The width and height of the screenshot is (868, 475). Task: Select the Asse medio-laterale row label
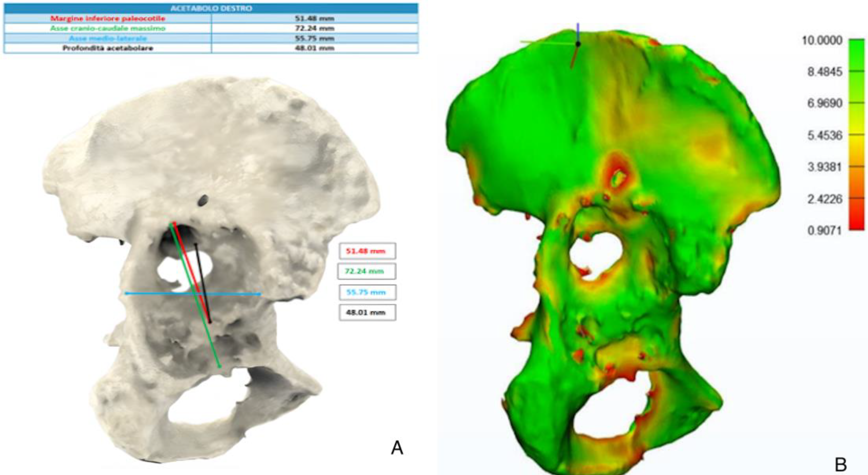[x=108, y=38]
